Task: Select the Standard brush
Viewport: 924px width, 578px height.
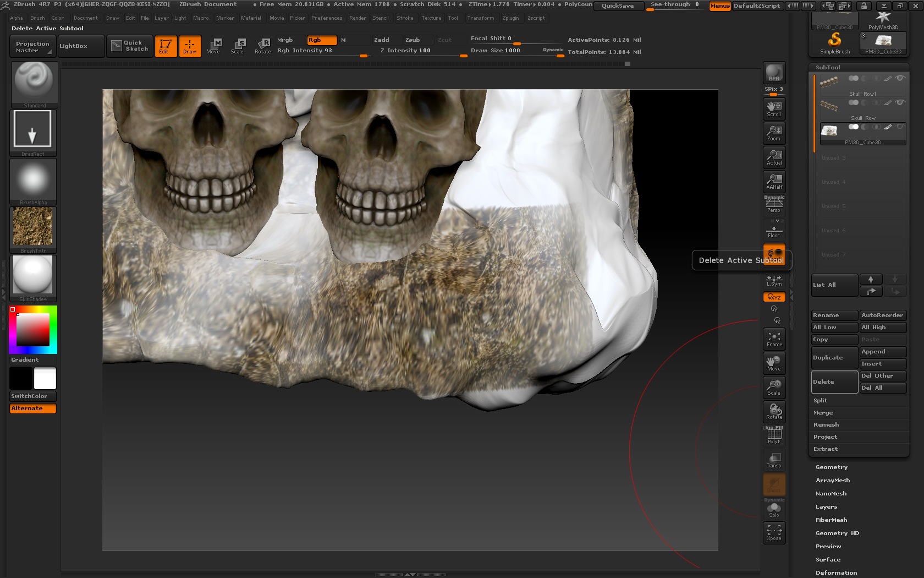Action: [33, 83]
